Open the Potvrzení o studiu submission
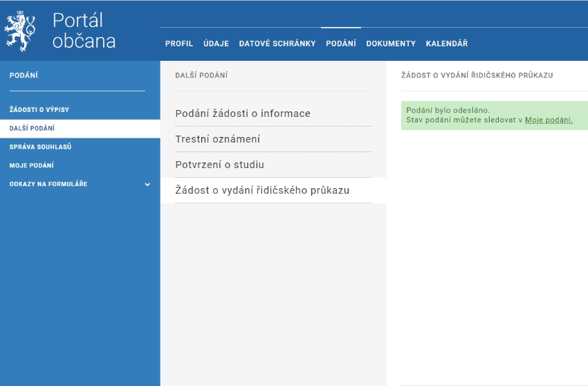Screen dimensions: 588x386 (219, 165)
